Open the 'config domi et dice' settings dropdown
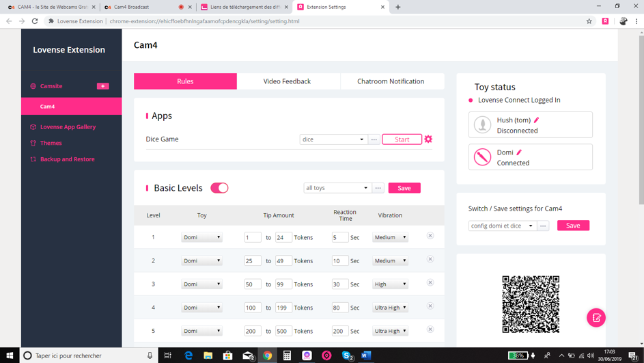The width and height of the screenshot is (644, 363). tap(502, 226)
